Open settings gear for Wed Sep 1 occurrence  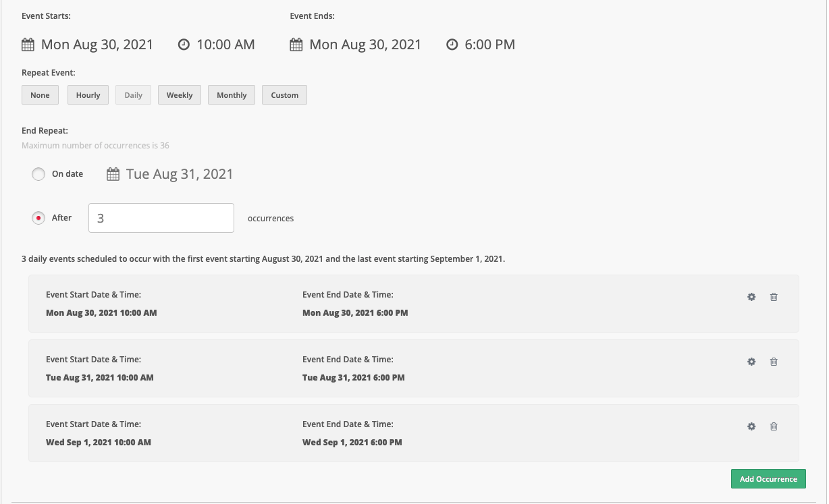point(751,426)
